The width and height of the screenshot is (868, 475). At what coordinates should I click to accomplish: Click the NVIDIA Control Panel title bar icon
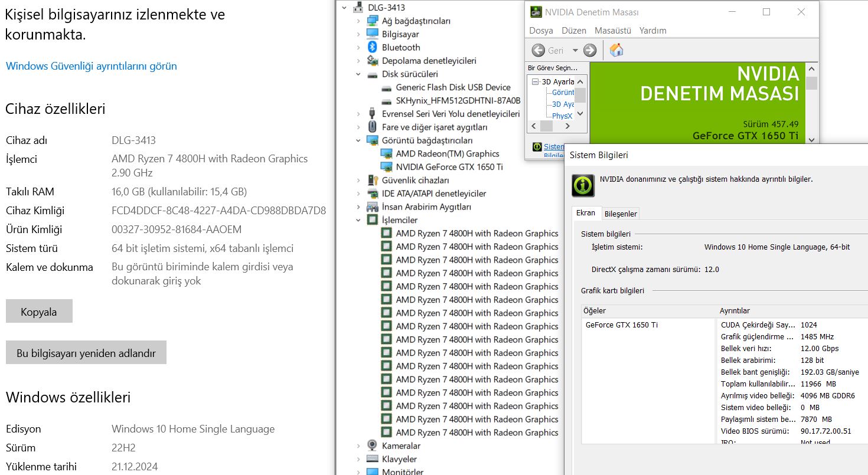pyautogui.click(x=536, y=12)
